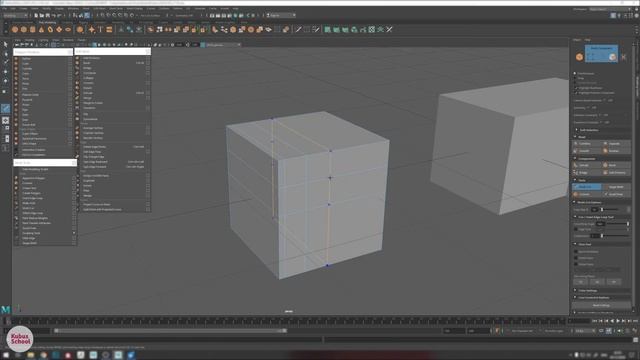
Task: Select the Rotate tool in toolbox
Action: point(5,81)
